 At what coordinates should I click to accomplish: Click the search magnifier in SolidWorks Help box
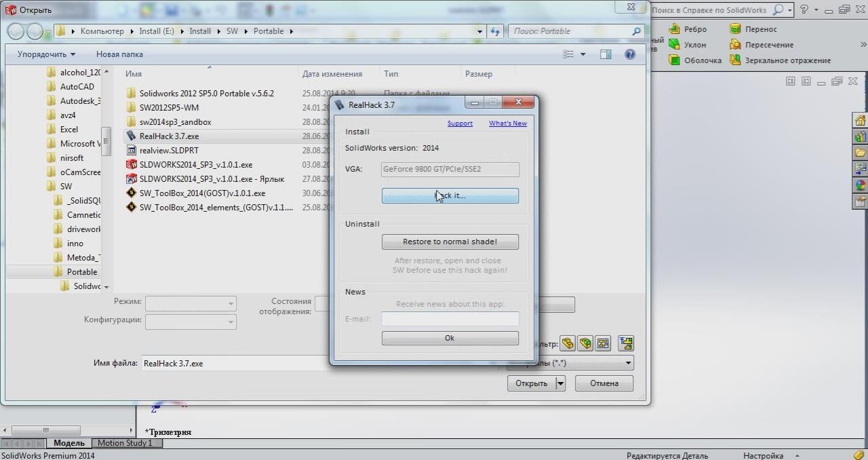pos(778,9)
